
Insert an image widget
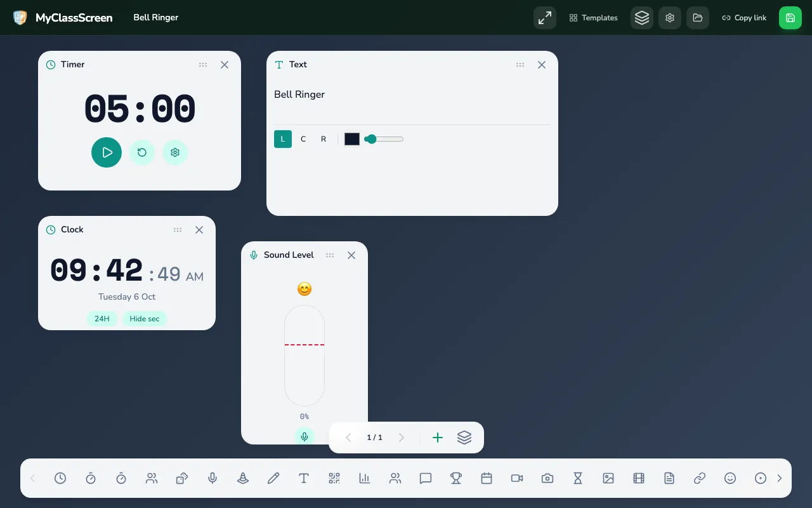point(608,478)
